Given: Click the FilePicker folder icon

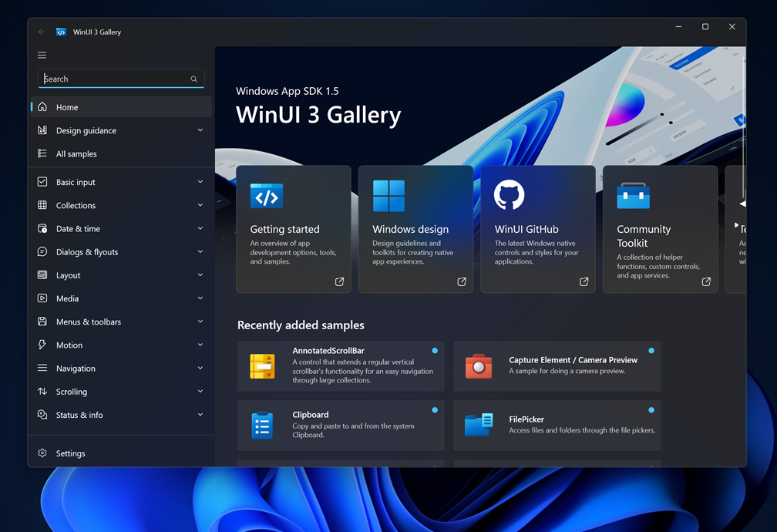Looking at the screenshot, I should 479,425.
